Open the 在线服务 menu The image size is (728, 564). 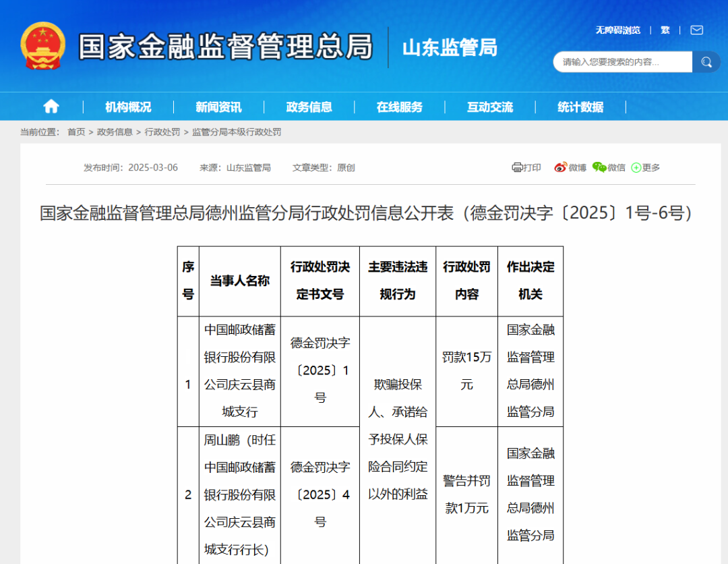pos(400,107)
